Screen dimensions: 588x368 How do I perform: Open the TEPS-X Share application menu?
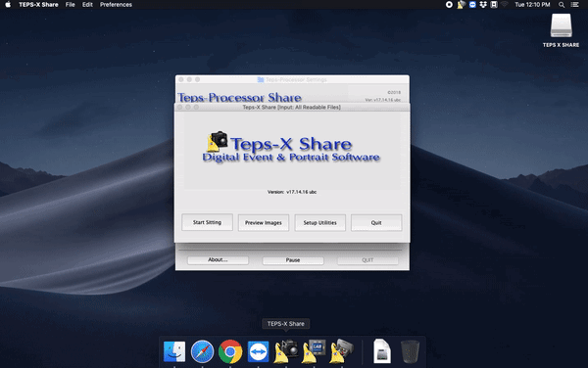pos(38,5)
